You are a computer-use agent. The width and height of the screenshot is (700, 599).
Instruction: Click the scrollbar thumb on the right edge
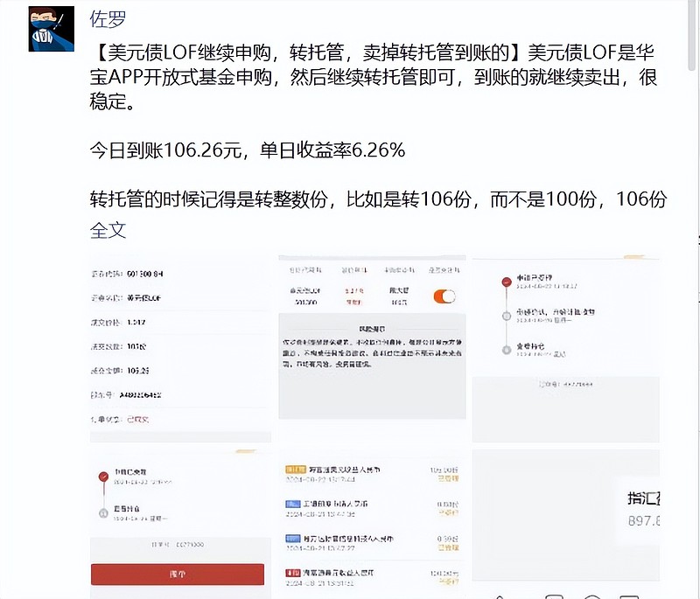[691, 35]
